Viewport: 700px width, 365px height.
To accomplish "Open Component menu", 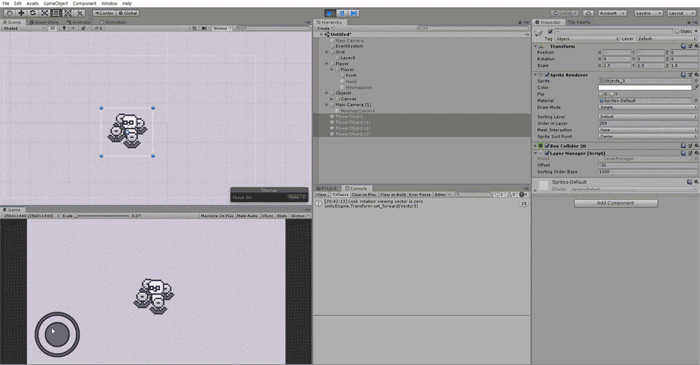I will click(84, 3).
